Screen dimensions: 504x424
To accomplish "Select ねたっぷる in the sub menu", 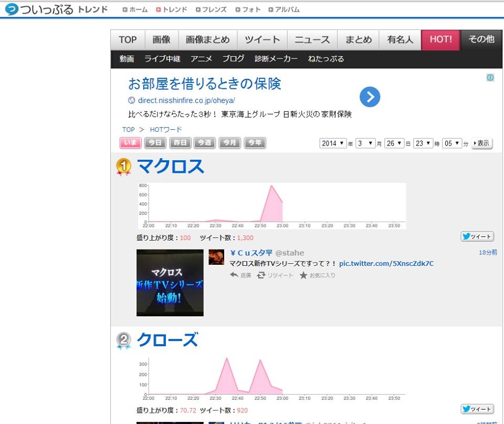I will coord(326,59).
